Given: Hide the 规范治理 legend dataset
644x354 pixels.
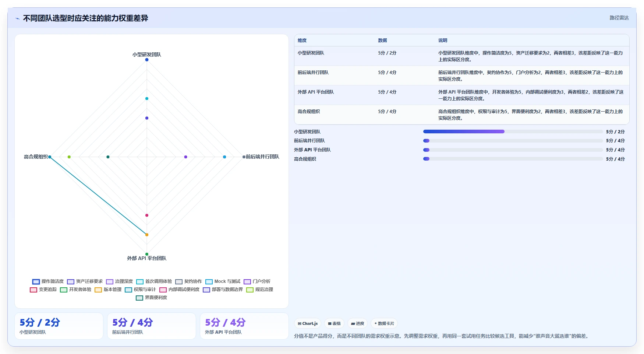Looking at the screenshot, I should pyautogui.click(x=259, y=290).
